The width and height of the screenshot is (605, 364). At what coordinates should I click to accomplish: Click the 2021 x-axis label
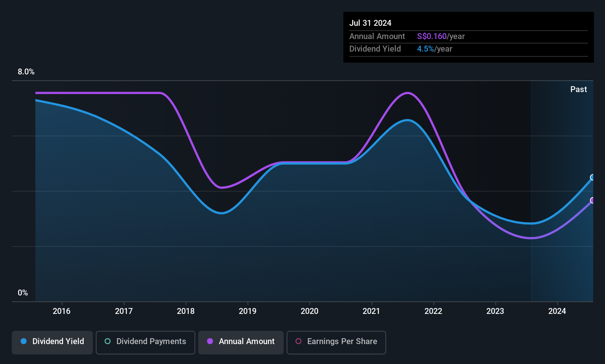tap(371, 311)
